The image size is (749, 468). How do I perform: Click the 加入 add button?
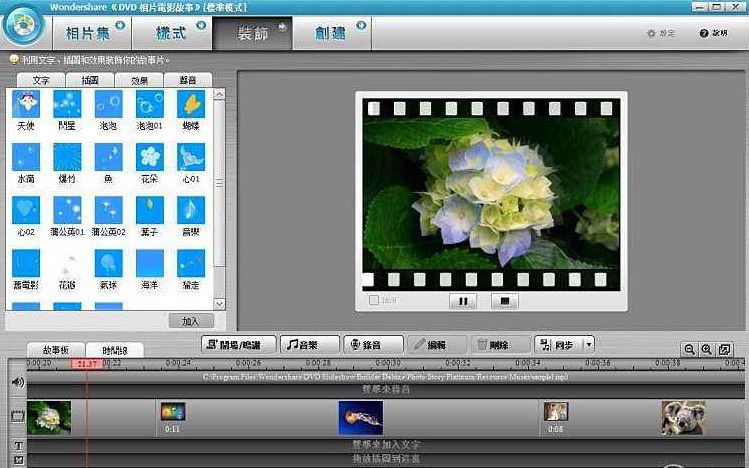tap(191, 321)
